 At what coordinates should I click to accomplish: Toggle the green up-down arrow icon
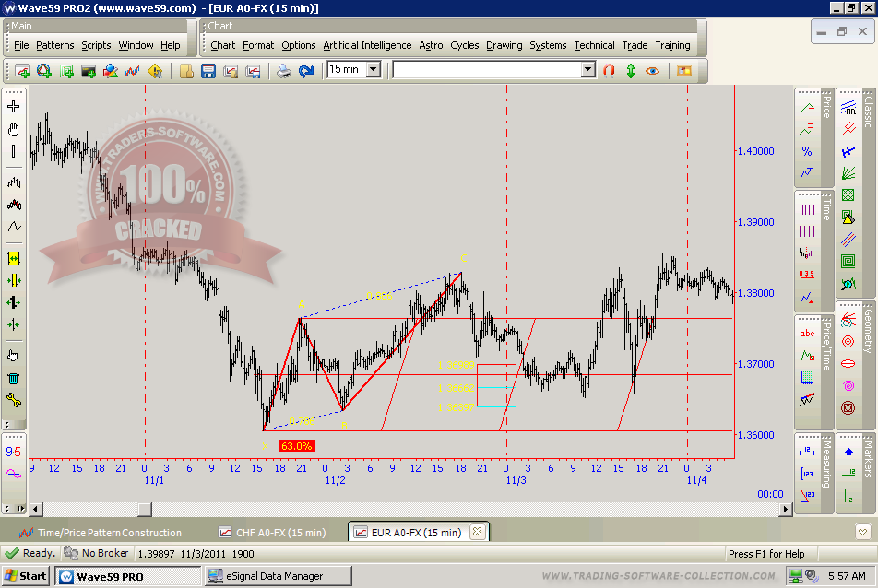pos(631,70)
